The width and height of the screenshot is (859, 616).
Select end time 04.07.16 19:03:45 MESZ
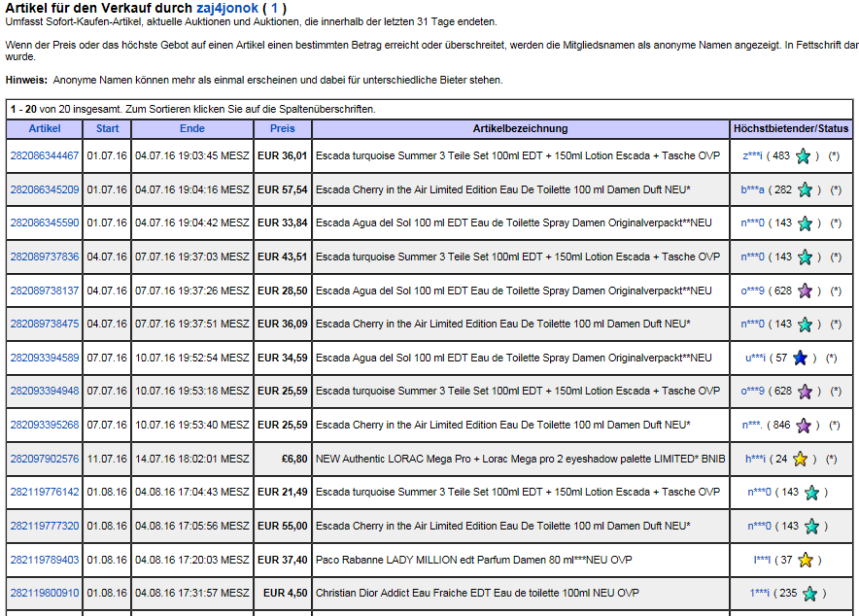coord(192,155)
